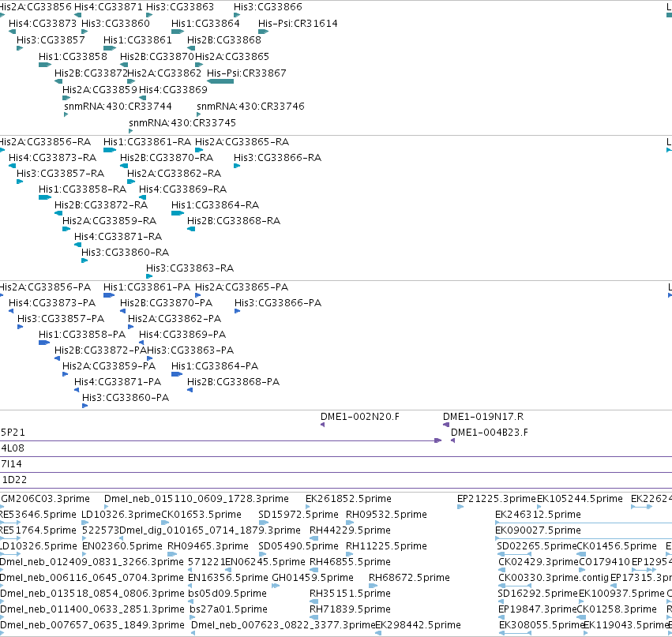Click label RH44229.5prime
The width and height of the screenshot is (672, 637).
click(350, 530)
